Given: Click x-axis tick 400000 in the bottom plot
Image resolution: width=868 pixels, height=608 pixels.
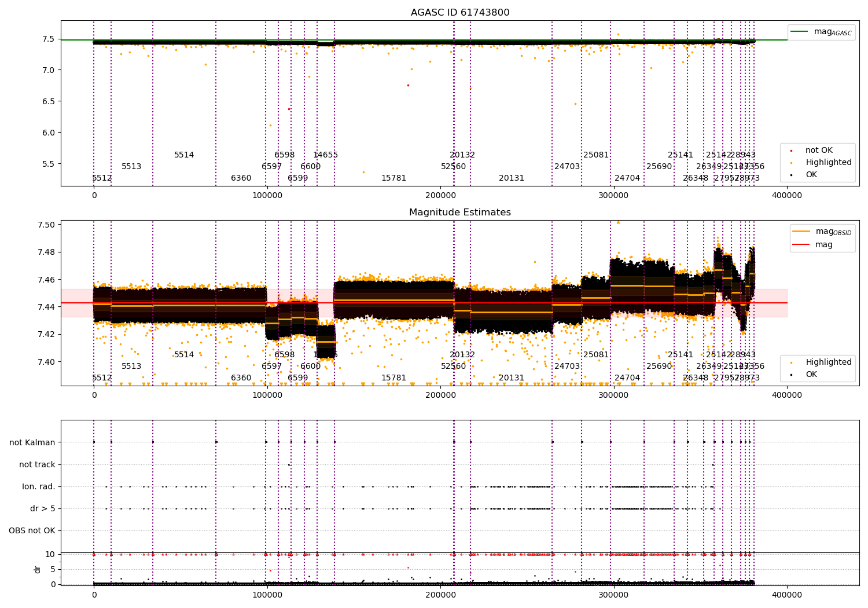Looking at the screenshot, I should [787, 594].
